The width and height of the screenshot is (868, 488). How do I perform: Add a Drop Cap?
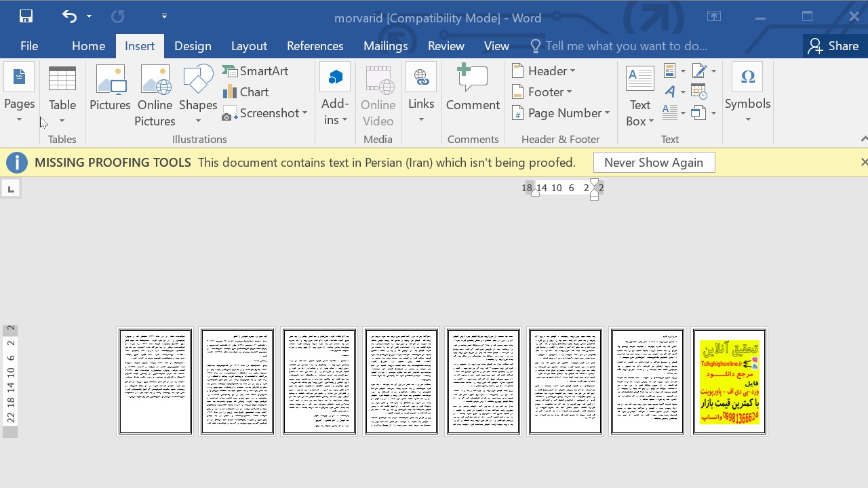[x=674, y=113]
